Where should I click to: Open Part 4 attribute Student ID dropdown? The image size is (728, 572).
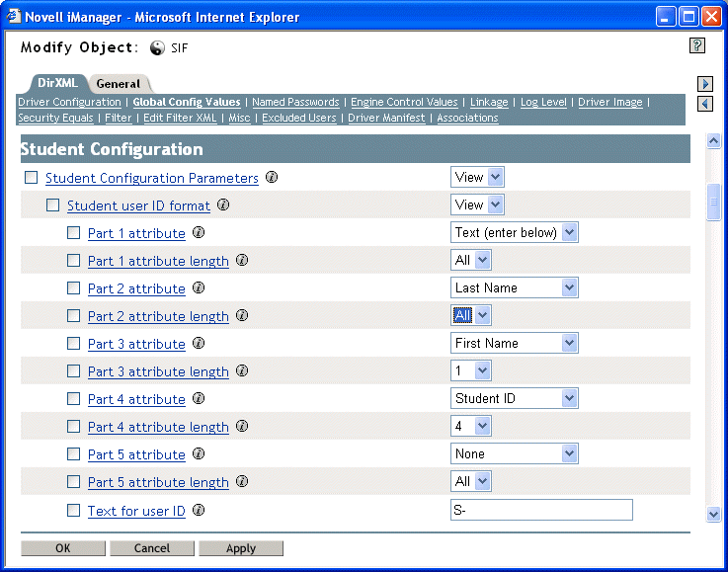pyautogui.click(x=515, y=398)
